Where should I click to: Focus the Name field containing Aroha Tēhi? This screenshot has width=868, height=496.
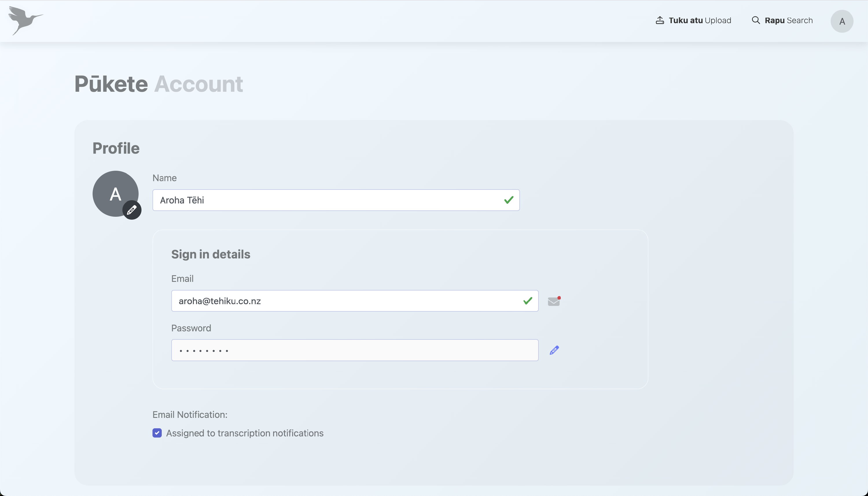[x=336, y=200]
